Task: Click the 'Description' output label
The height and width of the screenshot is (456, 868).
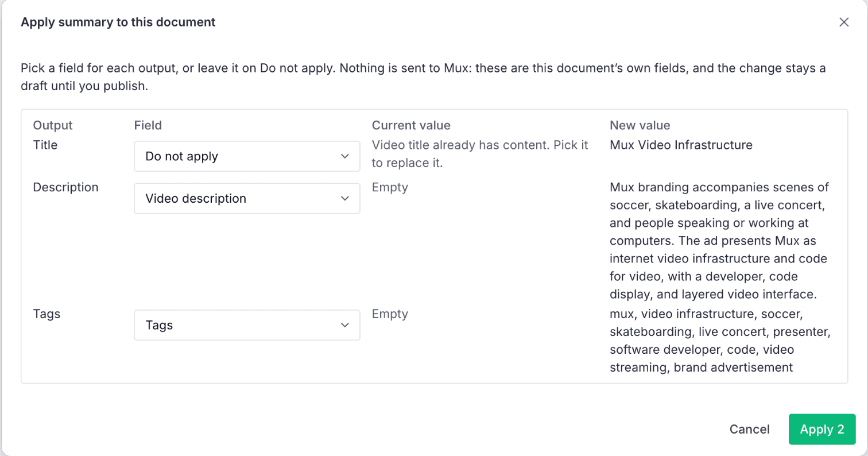Action: pos(66,187)
